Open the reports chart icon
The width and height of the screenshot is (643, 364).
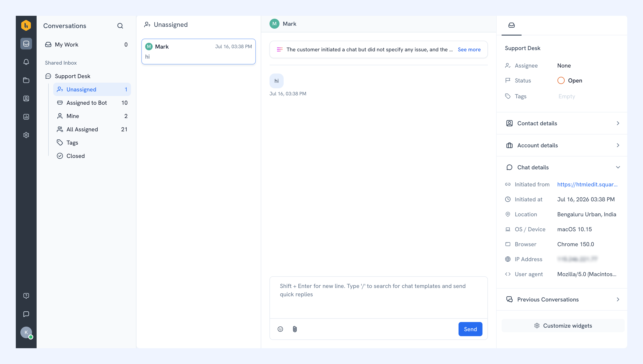click(26, 117)
